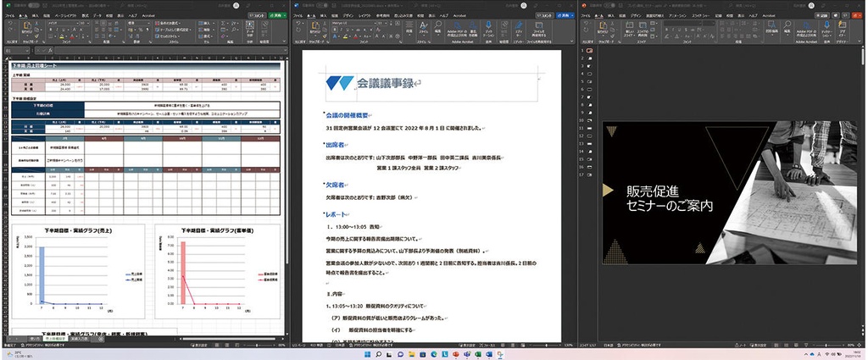Open 図形描画 icon in PowerPoint ribbon
The image size is (868, 360).
tap(771, 25)
